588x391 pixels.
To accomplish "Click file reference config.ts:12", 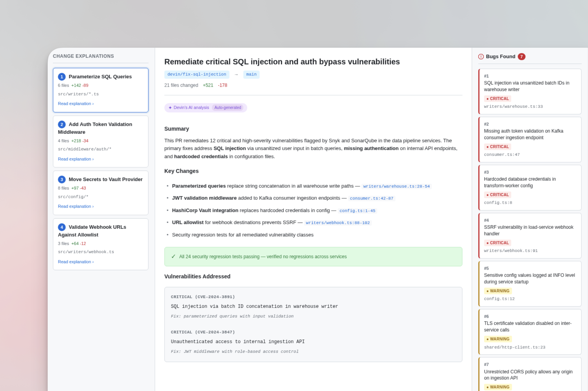I will click(499, 299).
